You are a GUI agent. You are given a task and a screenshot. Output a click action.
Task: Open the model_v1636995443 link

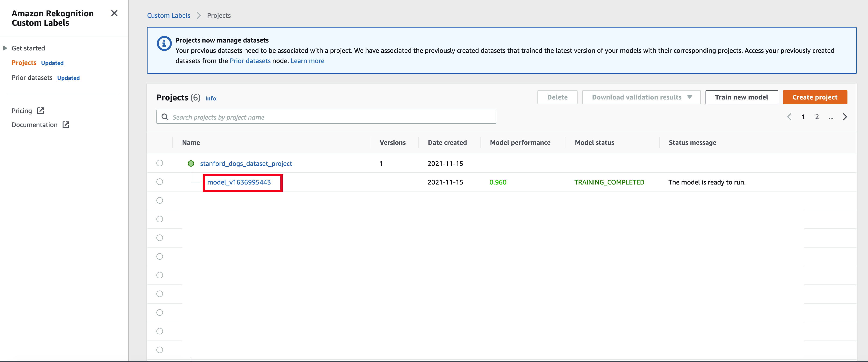coord(239,182)
